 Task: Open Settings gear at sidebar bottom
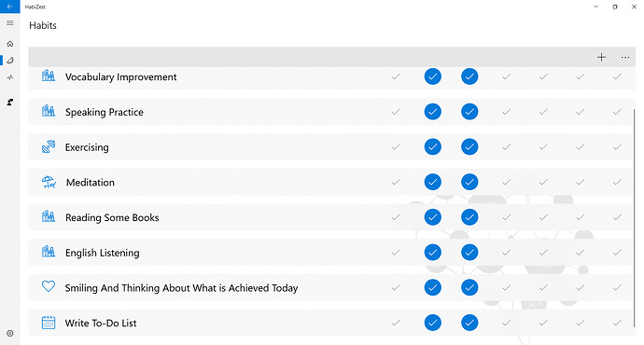tap(10, 334)
